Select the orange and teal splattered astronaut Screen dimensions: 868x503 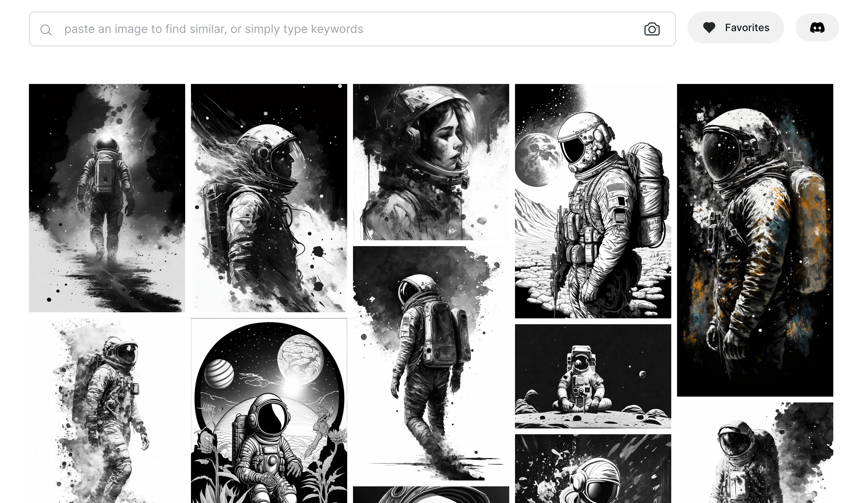point(755,240)
